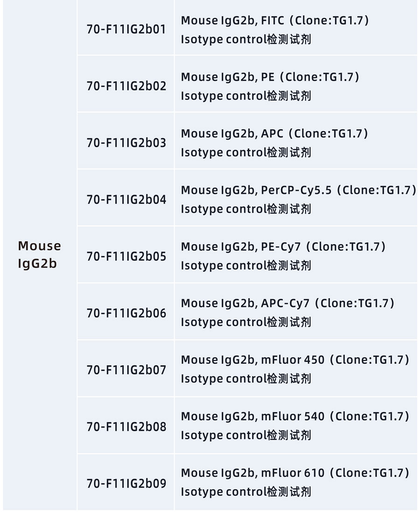The height and width of the screenshot is (513, 420).
Task: Click the Mouse IgG2b category cell
Action: click(x=40, y=254)
